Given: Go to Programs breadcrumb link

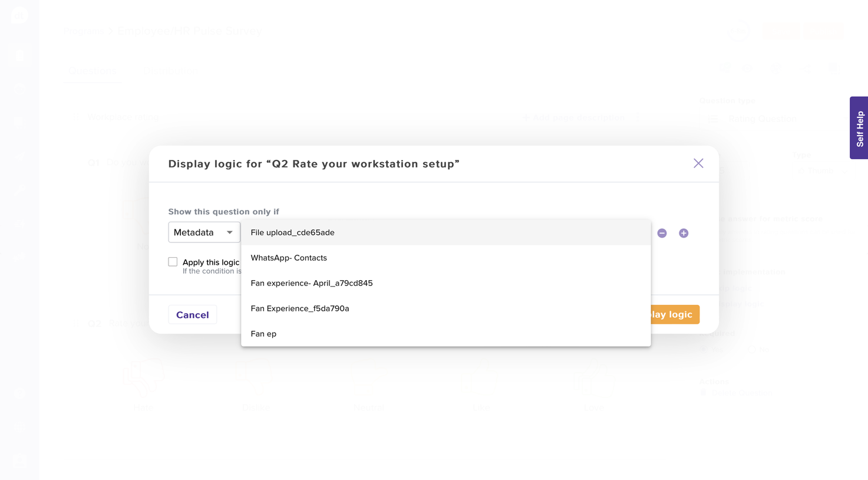Looking at the screenshot, I should click(83, 31).
